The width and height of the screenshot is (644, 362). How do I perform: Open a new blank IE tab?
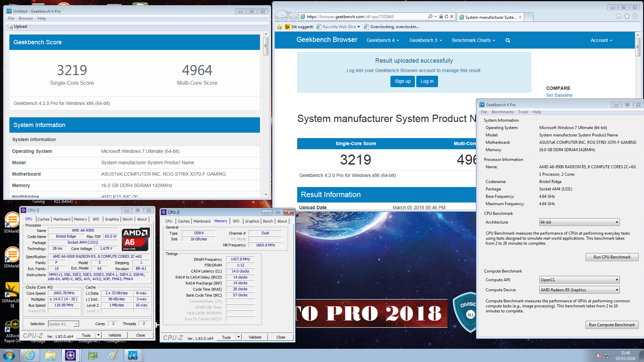[529, 17]
